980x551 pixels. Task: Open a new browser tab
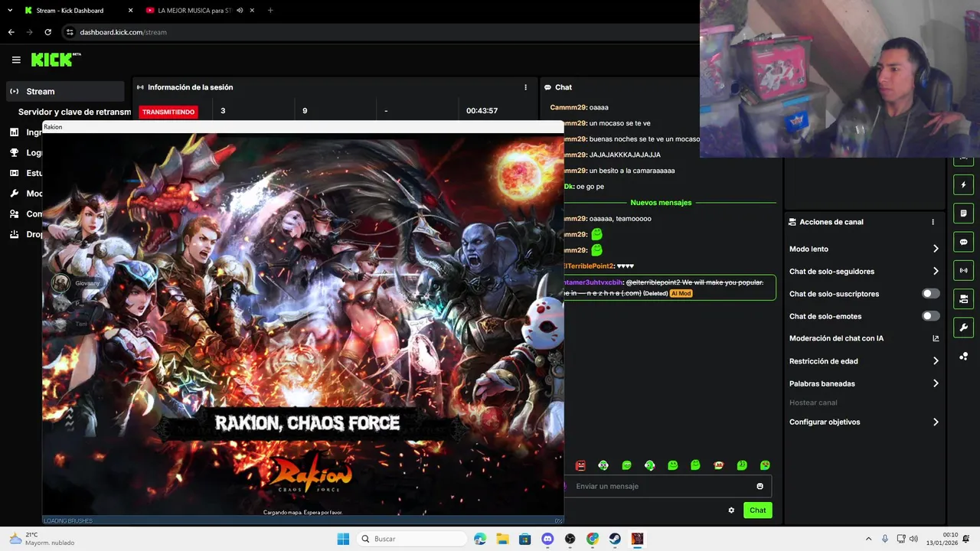[270, 11]
